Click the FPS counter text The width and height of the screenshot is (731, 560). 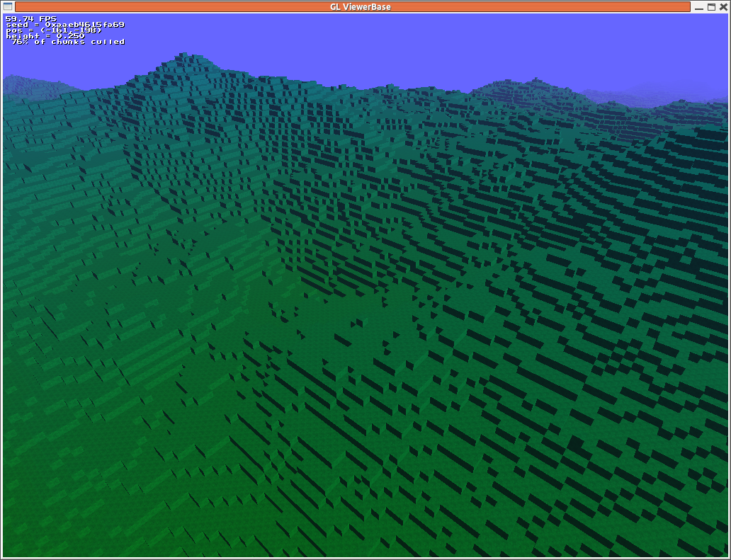(x=30, y=19)
